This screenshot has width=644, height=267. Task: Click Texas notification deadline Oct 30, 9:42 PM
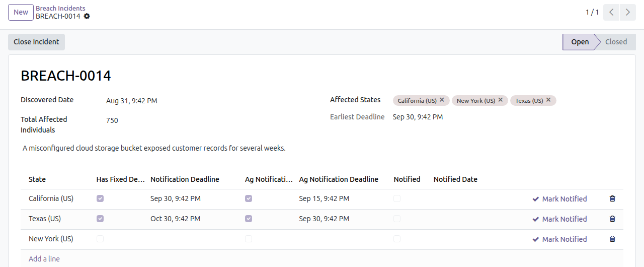pyautogui.click(x=176, y=219)
